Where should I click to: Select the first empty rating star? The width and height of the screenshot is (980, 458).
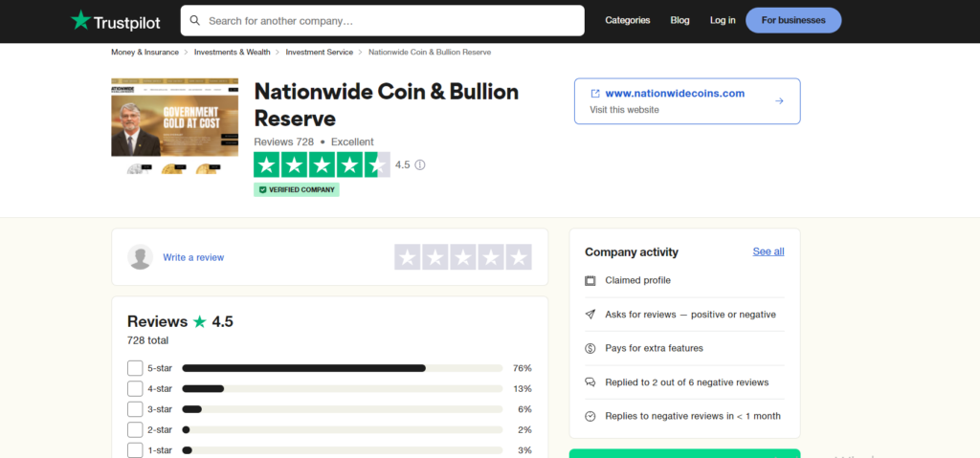pos(408,257)
